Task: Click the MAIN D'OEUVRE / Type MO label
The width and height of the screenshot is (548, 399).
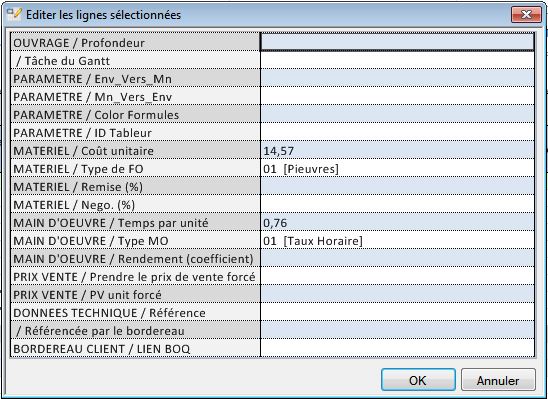Action: (91, 241)
